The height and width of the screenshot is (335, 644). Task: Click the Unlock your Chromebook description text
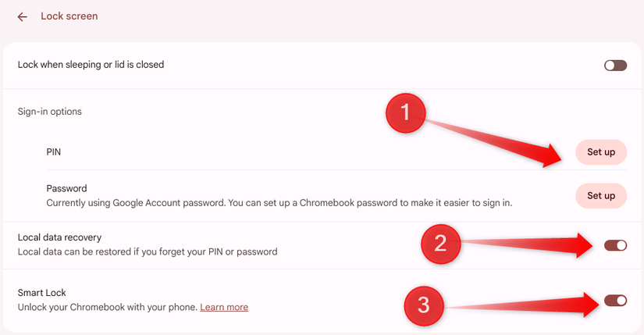point(107,308)
